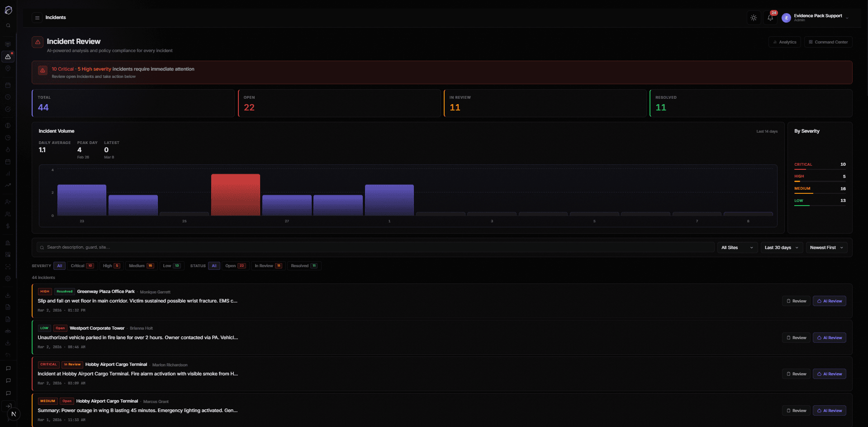Click AI Review for the Greenway Plaza incident

coord(829,301)
